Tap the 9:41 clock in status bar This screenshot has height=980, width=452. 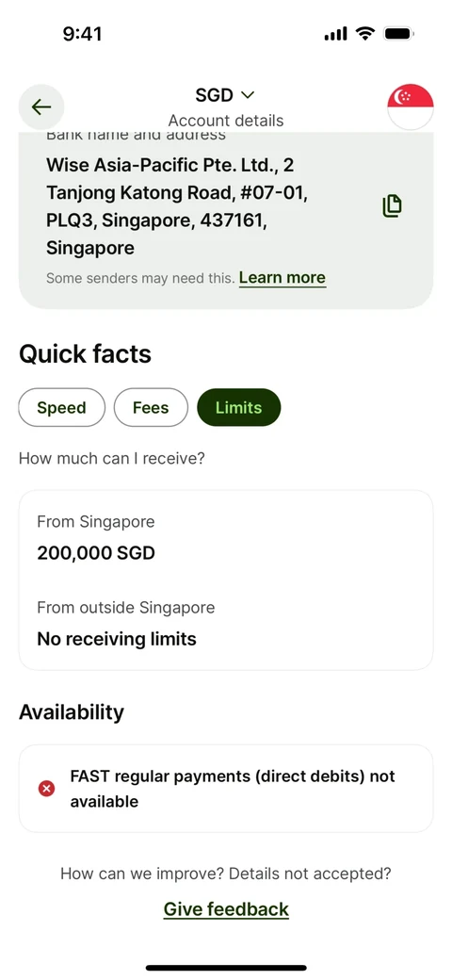point(83,34)
